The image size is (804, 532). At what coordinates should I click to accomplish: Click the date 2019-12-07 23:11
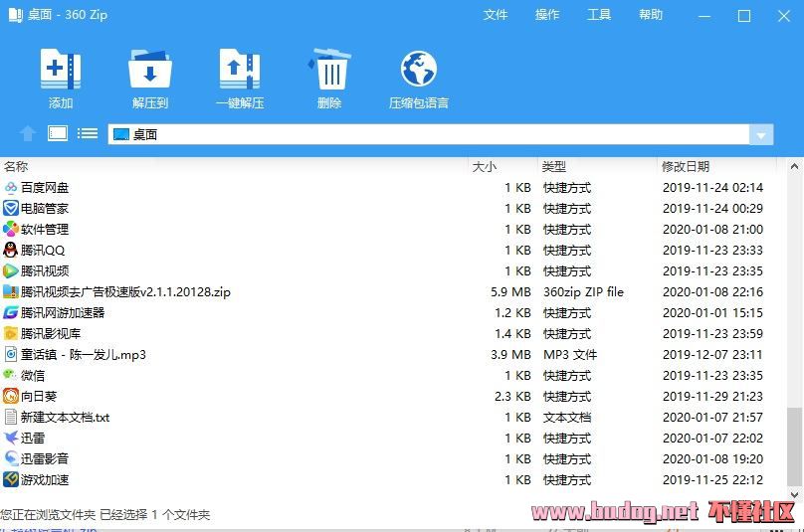[x=712, y=355]
